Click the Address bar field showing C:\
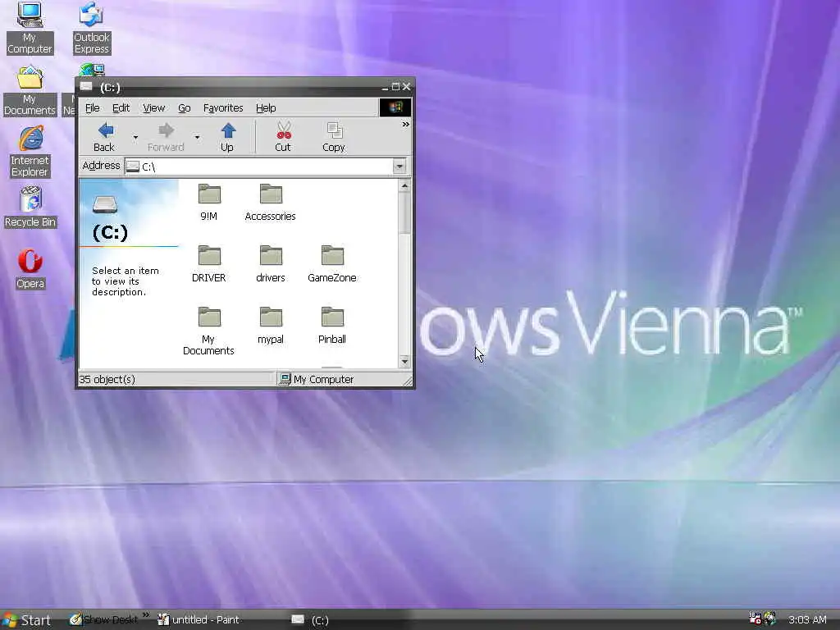The height and width of the screenshot is (630, 840). point(260,167)
